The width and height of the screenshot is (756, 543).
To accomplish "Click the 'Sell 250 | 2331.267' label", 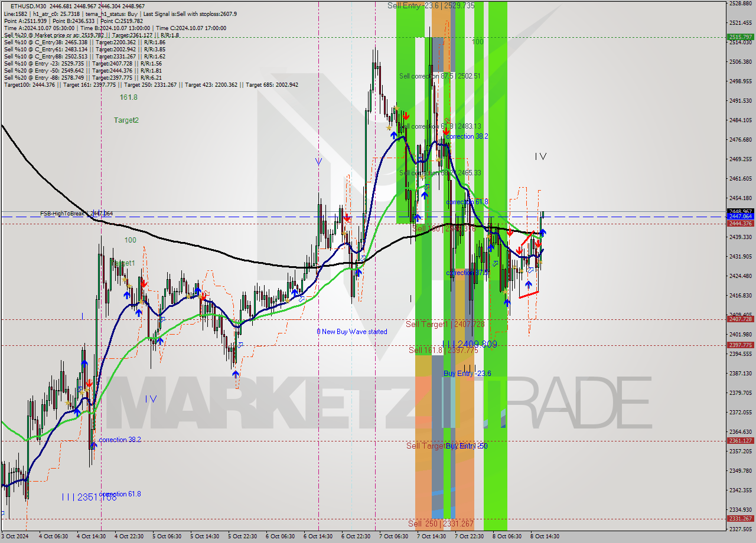I will pos(441,524).
